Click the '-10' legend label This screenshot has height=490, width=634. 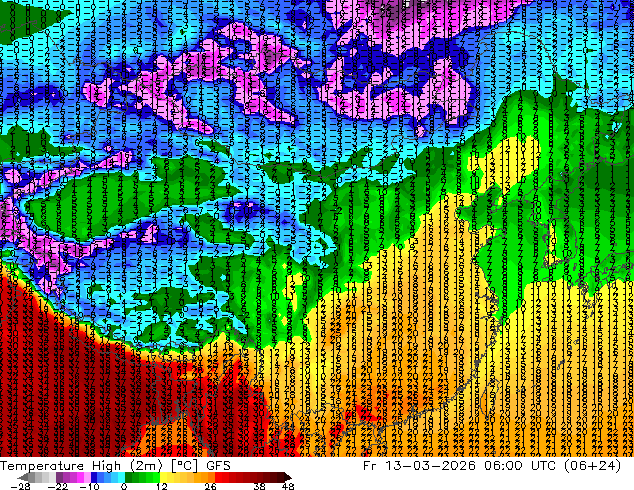[x=89, y=486]
